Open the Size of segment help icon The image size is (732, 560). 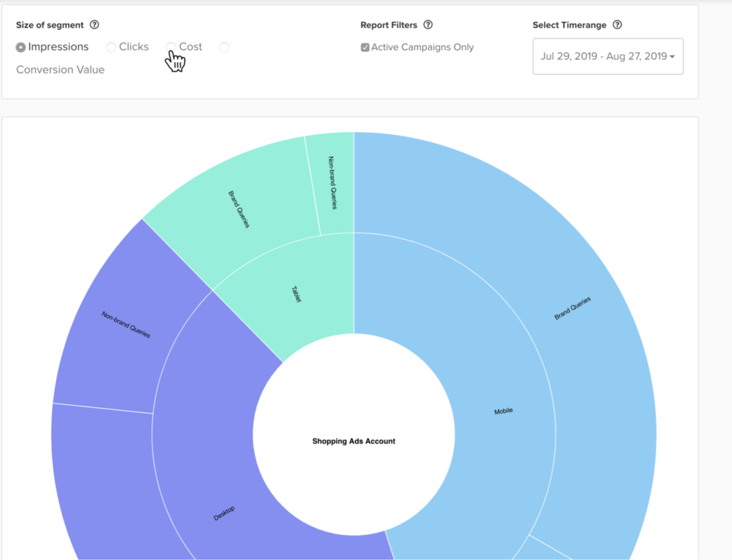point(94,25)
